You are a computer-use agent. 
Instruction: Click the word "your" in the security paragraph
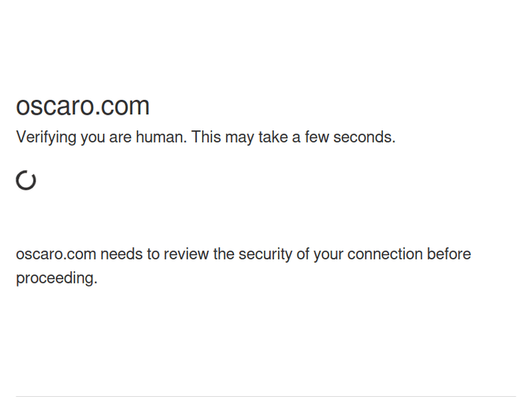pos(328,254)
